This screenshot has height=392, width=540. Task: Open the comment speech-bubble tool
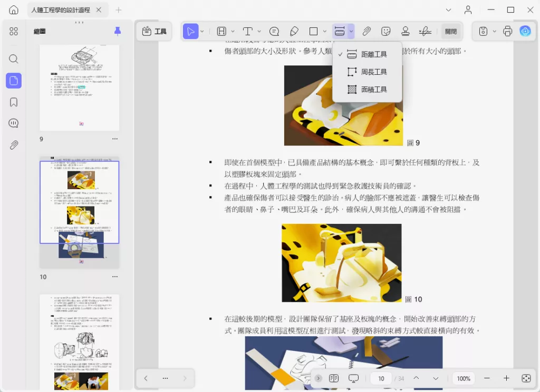(274, 31)
